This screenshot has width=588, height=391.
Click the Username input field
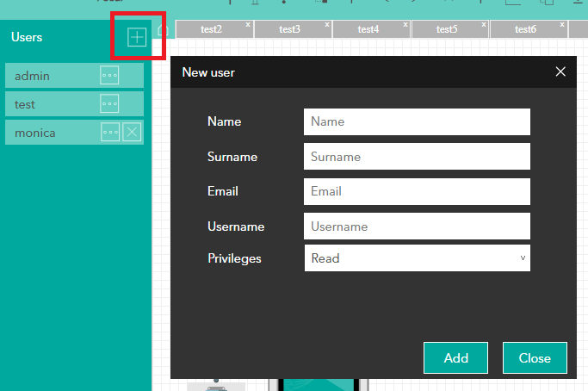click(x=417, y=227)
